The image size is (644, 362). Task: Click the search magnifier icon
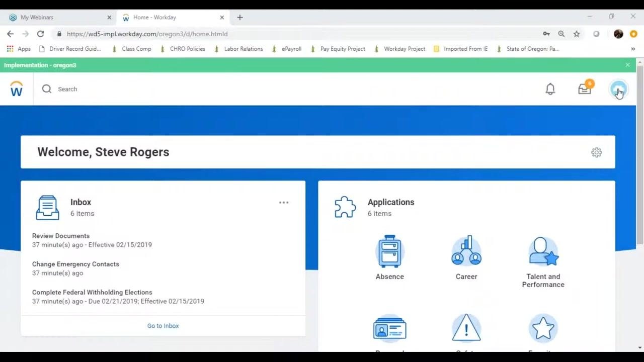(47, 89)
